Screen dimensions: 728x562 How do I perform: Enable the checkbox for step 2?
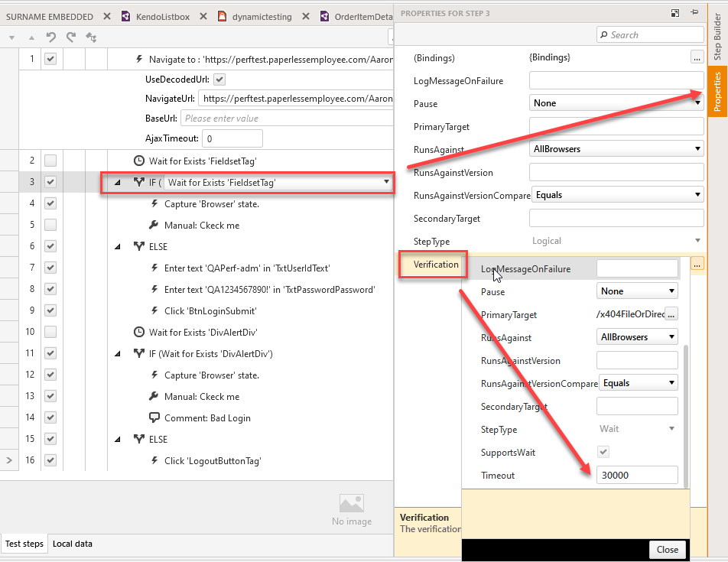pos(50,161)
